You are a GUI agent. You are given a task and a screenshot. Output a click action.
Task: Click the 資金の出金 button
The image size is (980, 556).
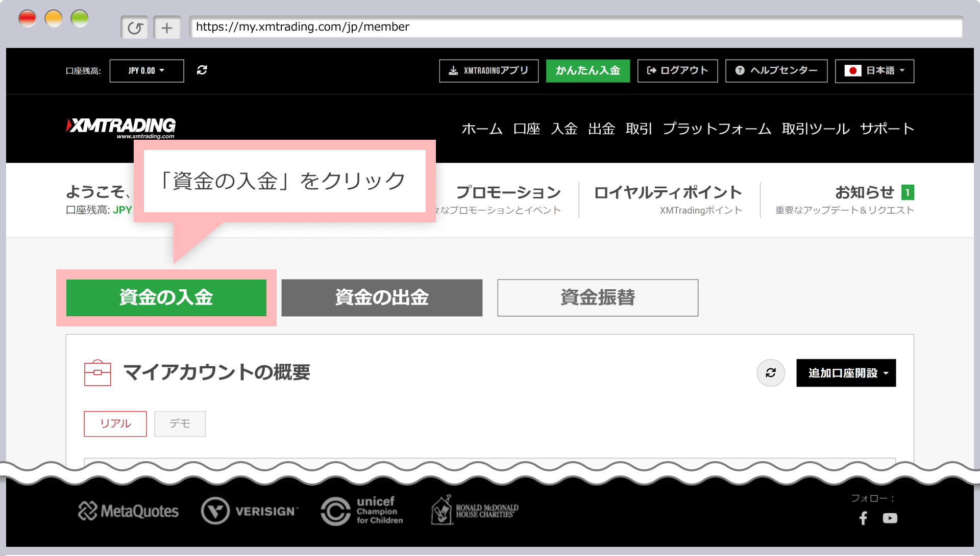382,298
